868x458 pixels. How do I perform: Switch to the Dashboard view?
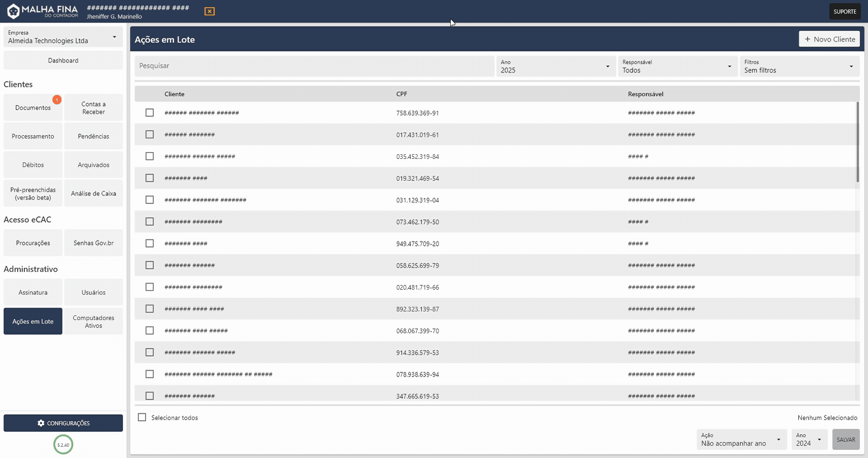(x=63, y=60)
